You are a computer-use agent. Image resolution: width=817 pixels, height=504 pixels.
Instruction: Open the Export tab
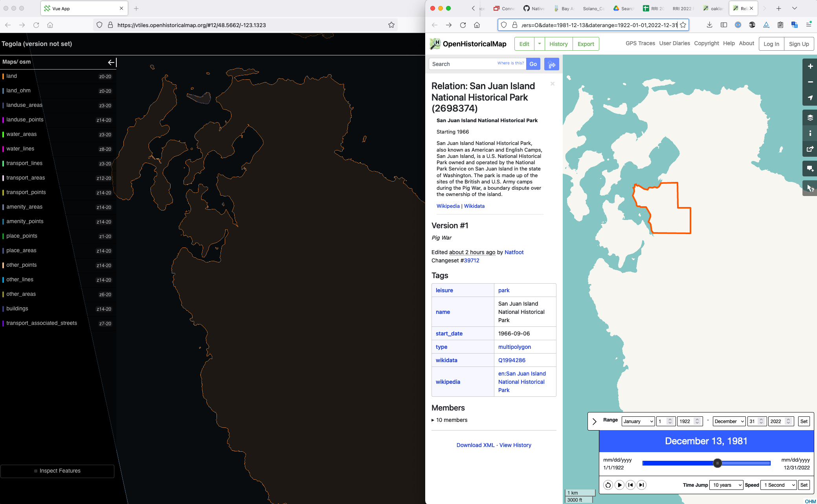[586, 44]
